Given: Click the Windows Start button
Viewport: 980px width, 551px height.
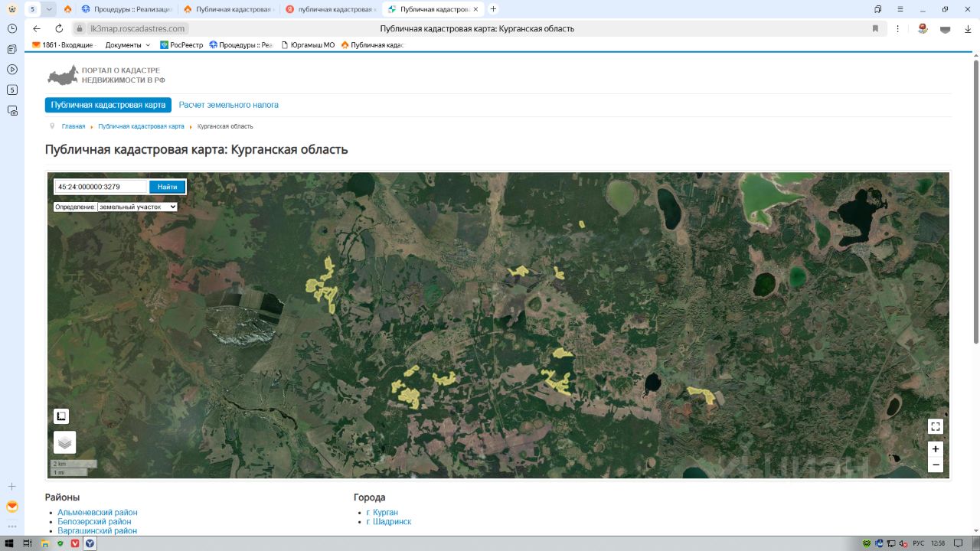Looking at the screenshot, I should [x=9, y=543].
